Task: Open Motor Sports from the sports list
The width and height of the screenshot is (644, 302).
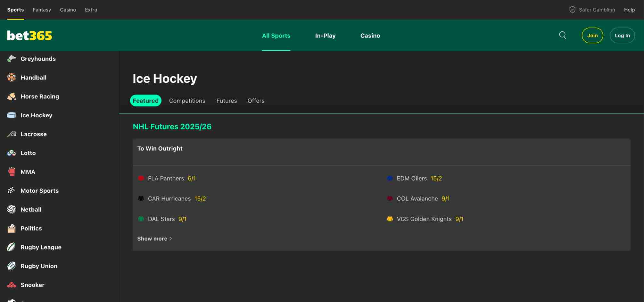Action: click(x=40, y=191)
